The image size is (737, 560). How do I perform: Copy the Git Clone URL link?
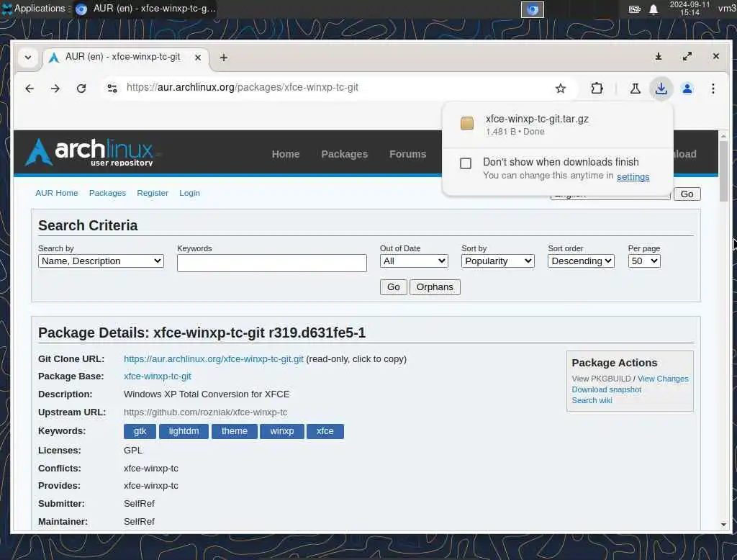(213, 358)
